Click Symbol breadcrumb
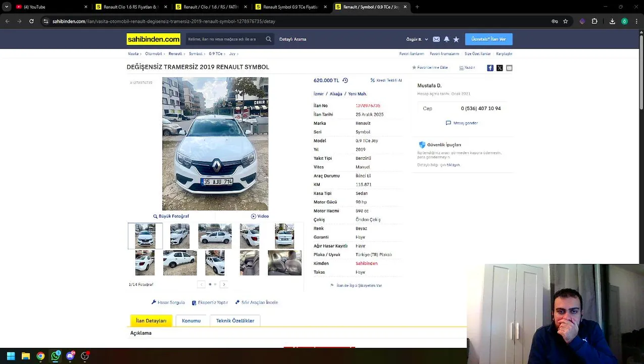644x364 pixels. click(195, 54)
